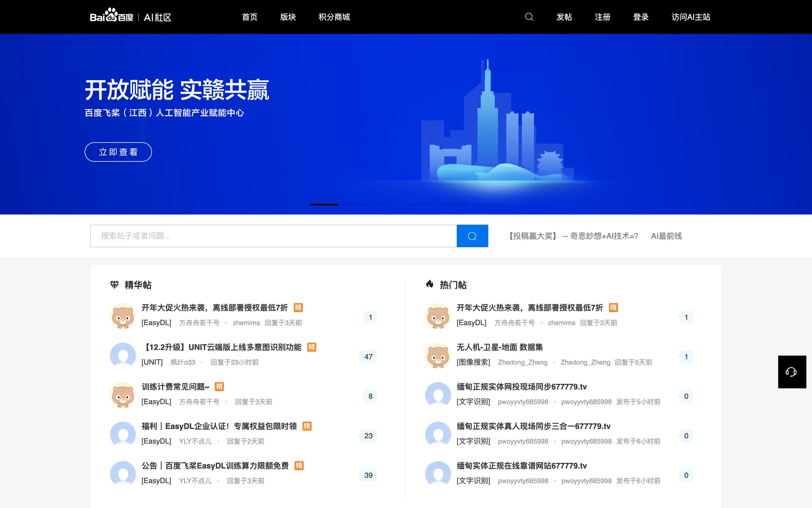Click the 立即查看 banner button
The image size is (812, 508).
coord(118,152)
